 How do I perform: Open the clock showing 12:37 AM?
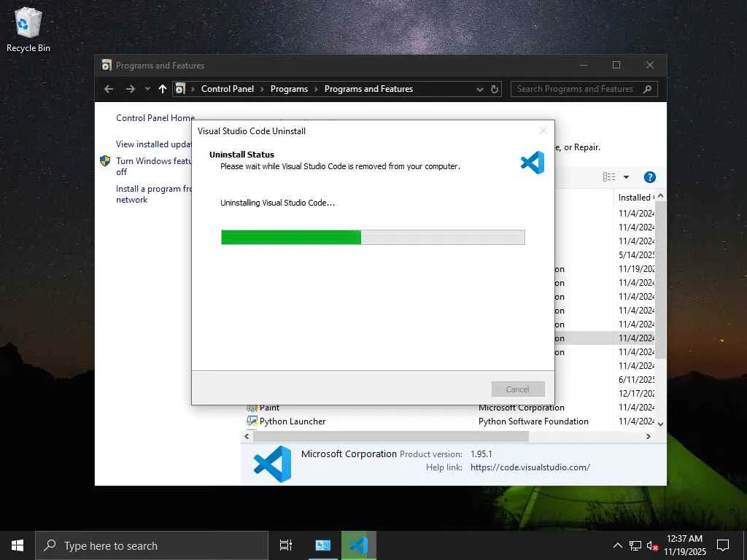684,545
